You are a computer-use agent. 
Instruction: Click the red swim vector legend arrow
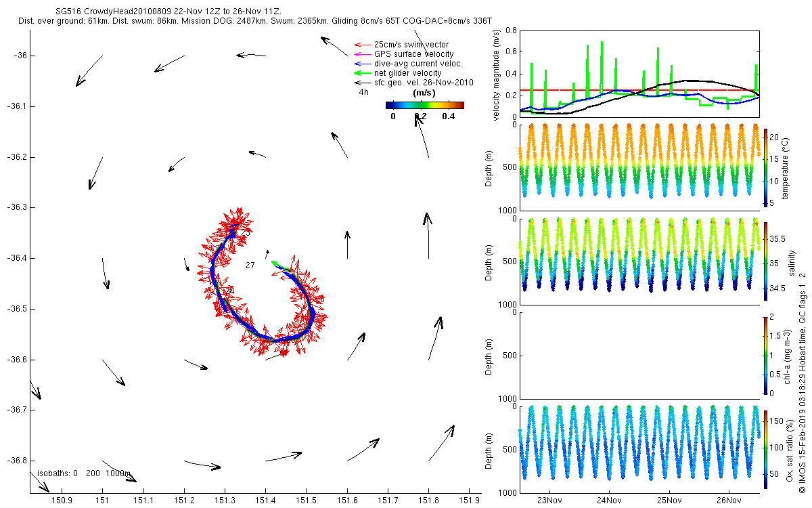point(361,45)
